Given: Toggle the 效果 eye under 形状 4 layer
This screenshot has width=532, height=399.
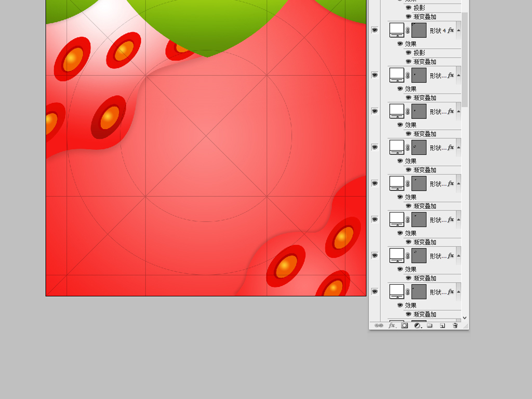Looking at the screenshot, I should 400,44.
